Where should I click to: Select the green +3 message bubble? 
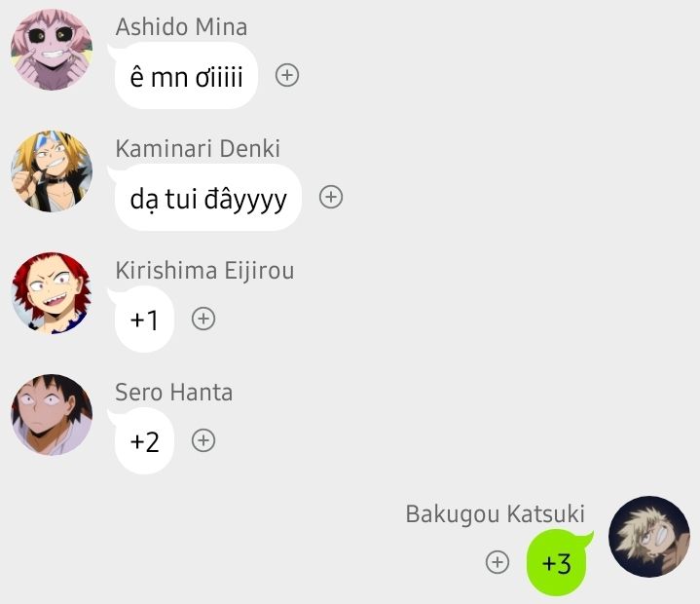coord(557,563)
